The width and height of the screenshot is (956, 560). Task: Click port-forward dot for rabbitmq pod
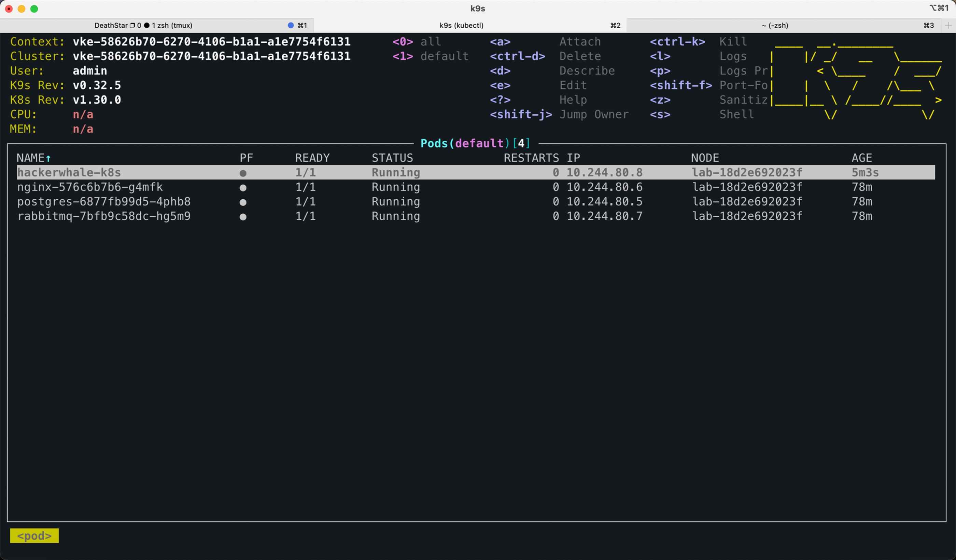click(243, 217)
